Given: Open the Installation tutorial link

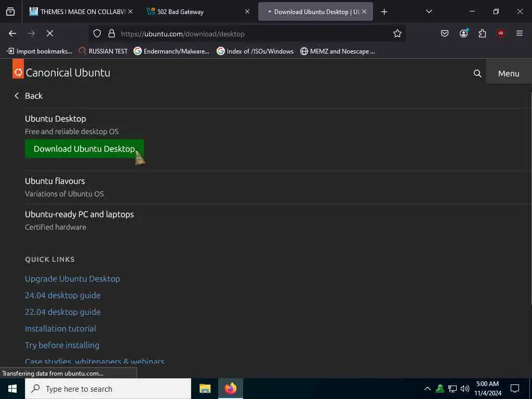Looking at the screenshot, I should (x=60, y=328).
